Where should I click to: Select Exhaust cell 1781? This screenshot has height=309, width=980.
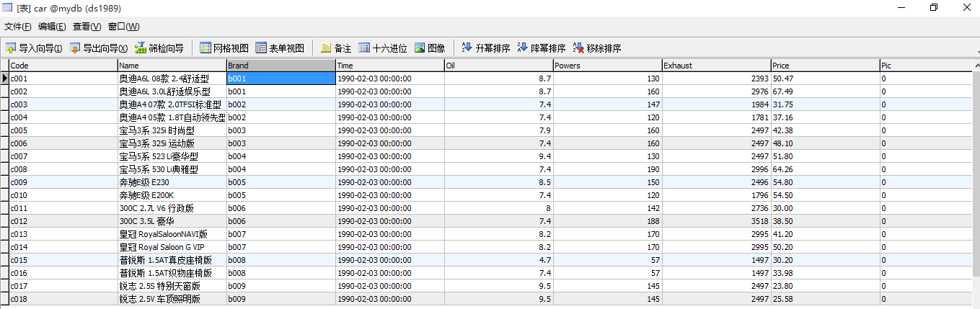[x=717, y=117]
